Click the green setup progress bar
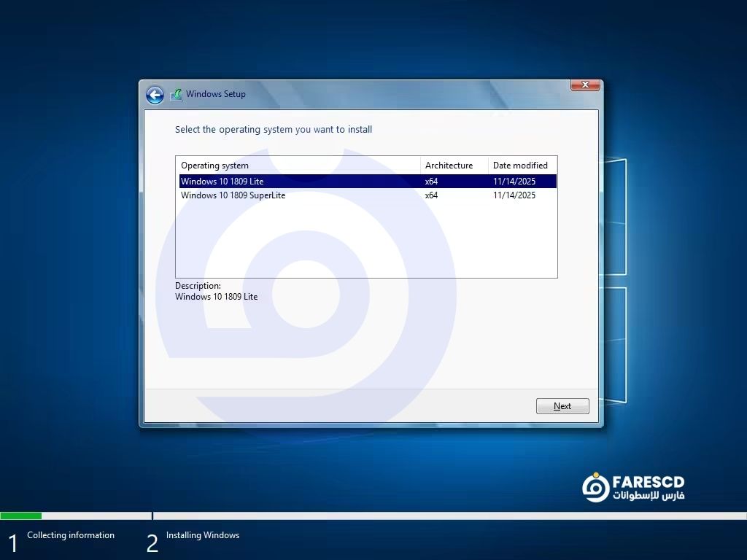747x560 pixels. click(21, 516)
